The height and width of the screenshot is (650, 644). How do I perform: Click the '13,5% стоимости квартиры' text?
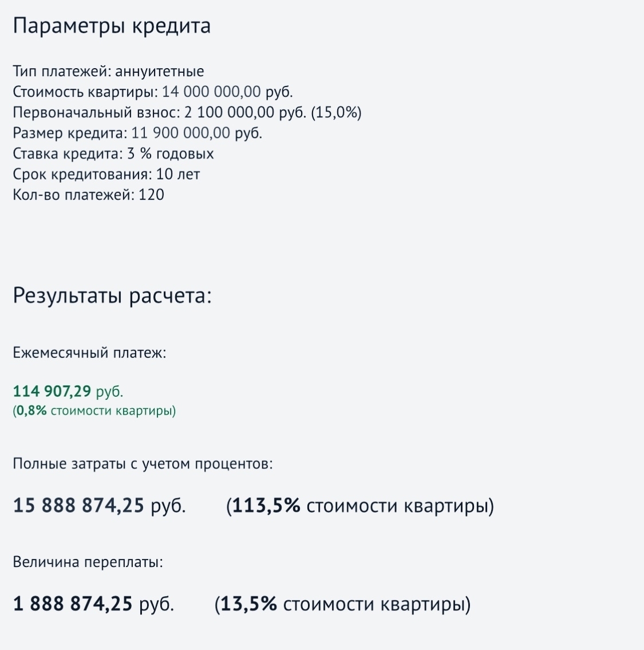(343, 604)
